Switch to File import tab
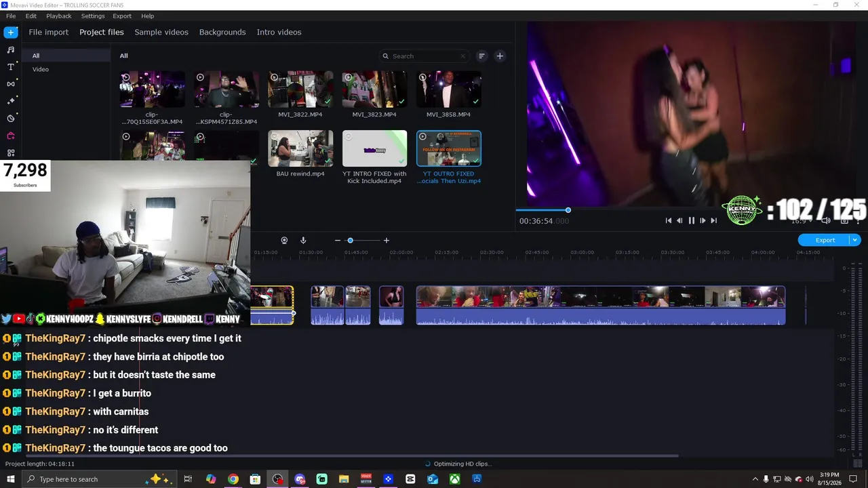868x488 pixels. point(48,32)
